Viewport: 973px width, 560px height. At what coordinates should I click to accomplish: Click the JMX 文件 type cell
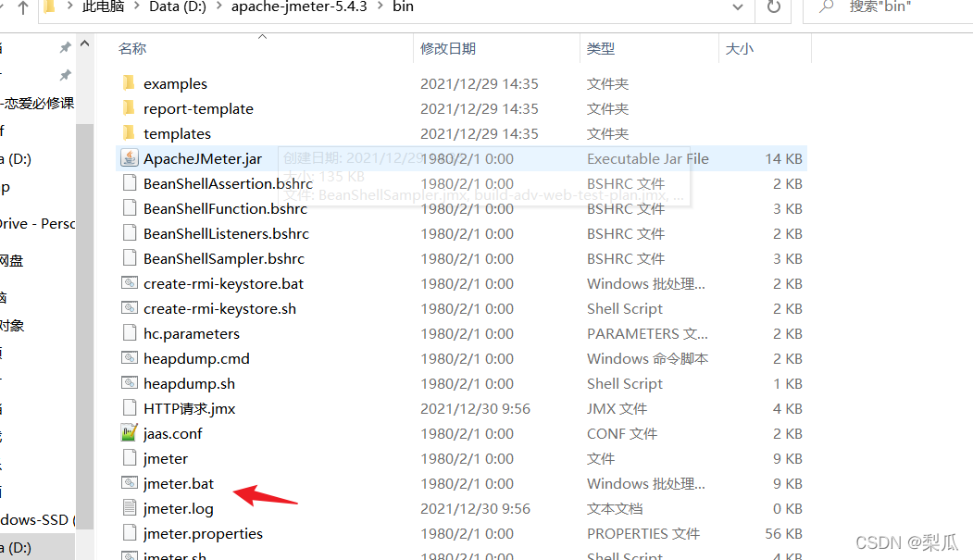[x=617, y=409]
